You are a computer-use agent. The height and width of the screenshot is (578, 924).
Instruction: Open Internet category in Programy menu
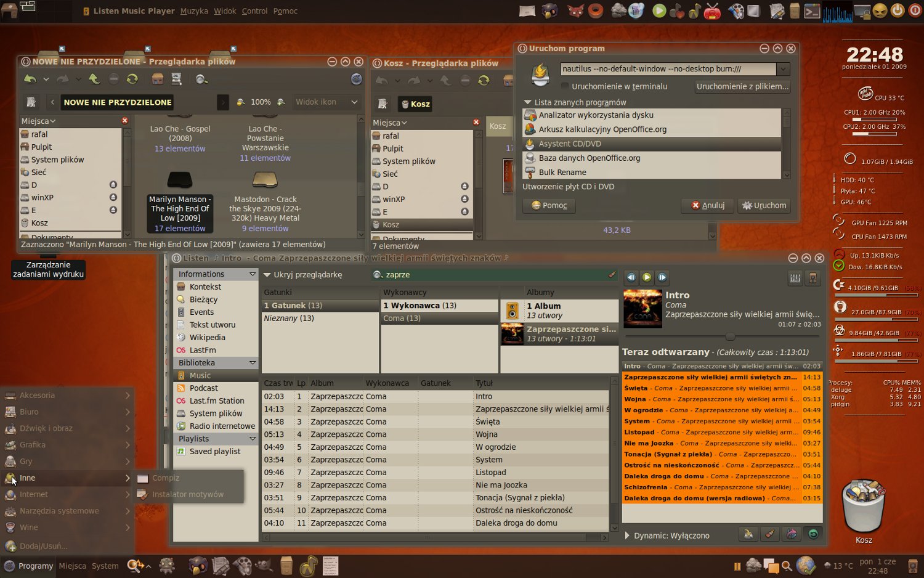click(x=67, y=495)
